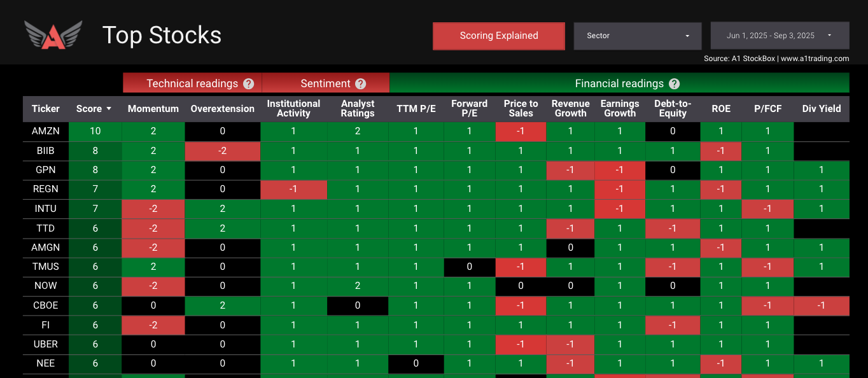Open the Sentiment help icon
Viewport: 868px width, 378px height.
361,83
